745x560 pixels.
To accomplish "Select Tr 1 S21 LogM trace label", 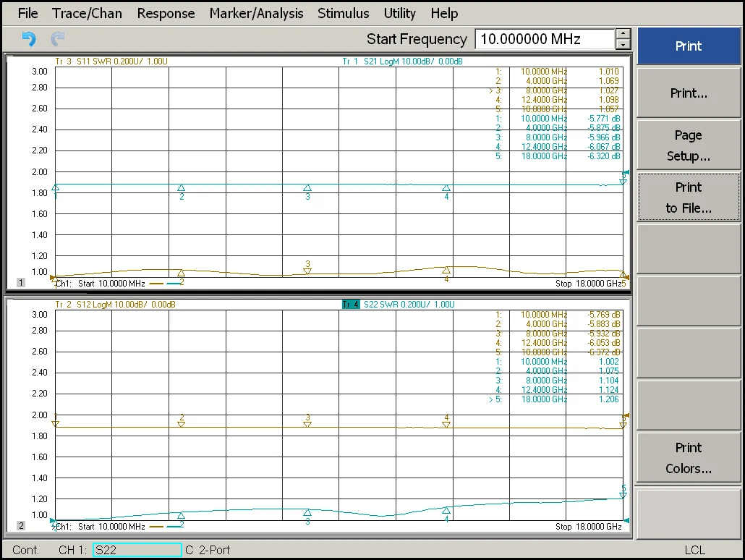I will (x=402, y=61).
